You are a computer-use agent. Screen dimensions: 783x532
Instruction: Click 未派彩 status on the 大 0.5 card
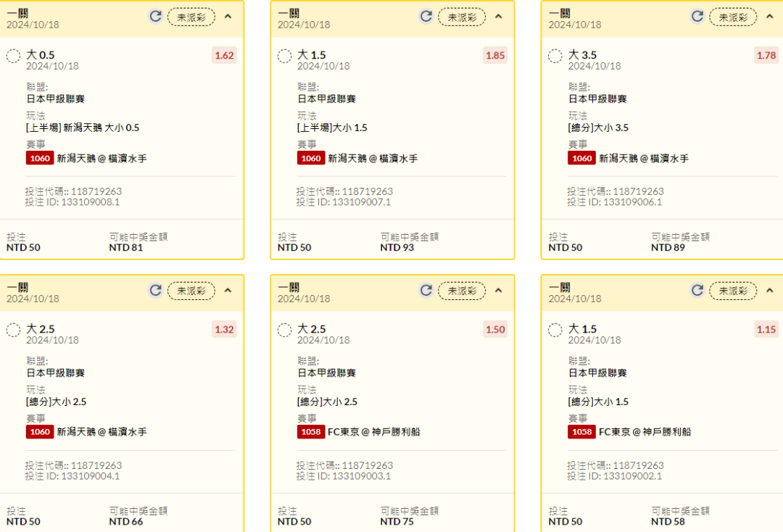[191, 17]
